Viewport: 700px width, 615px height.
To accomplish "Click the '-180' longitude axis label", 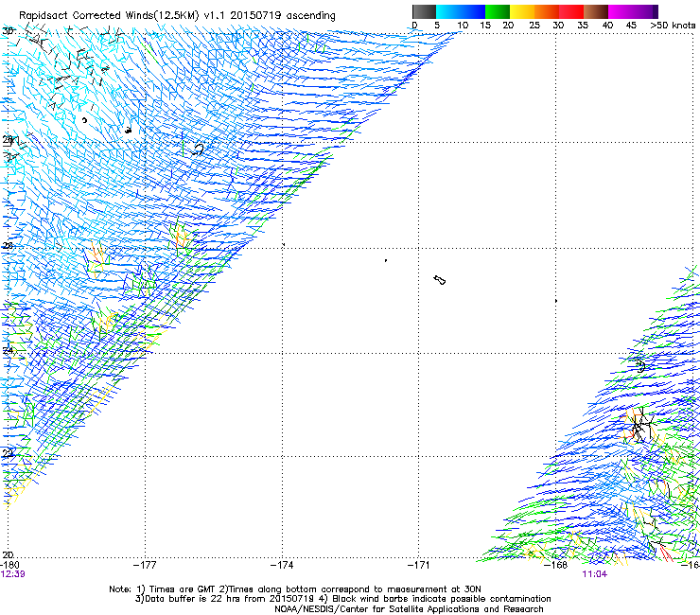I will (9, 565).
